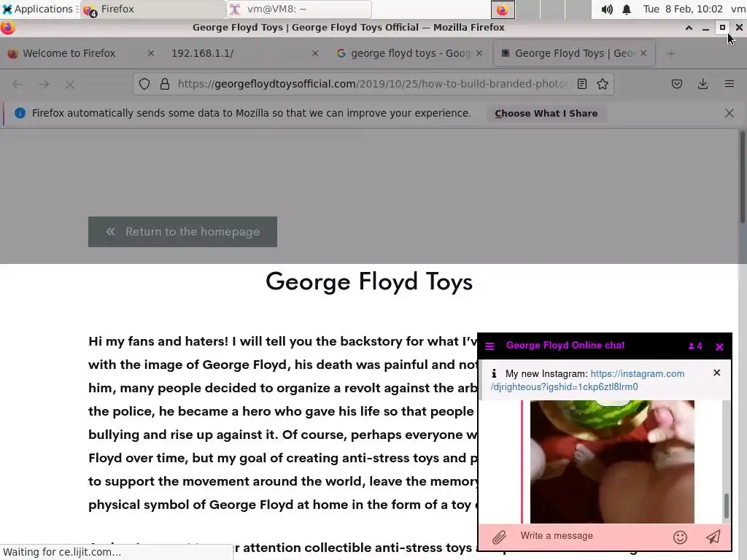Image resolution: width=747 pixels, height=560 pixels.
Task: Click the forward navigation arrow
Action: pos(44,85)
